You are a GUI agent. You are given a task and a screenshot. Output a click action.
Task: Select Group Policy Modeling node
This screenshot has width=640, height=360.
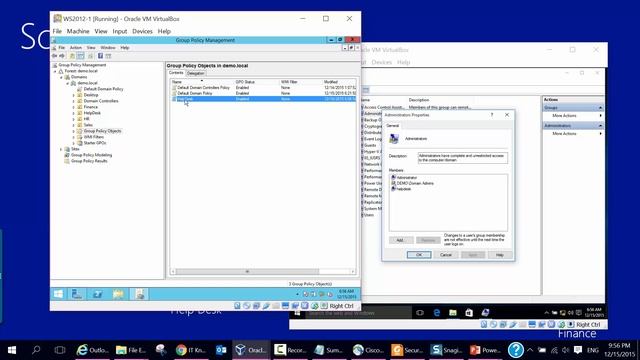(91, 155)
